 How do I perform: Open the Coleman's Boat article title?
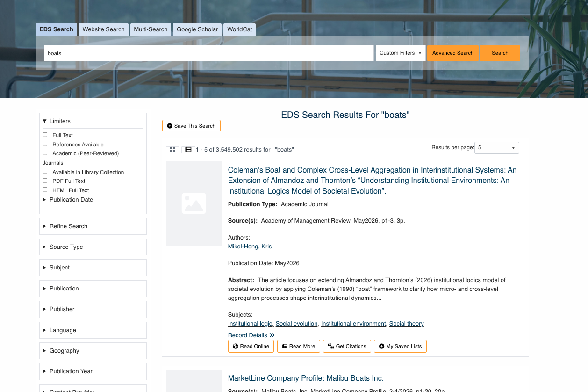372,181
